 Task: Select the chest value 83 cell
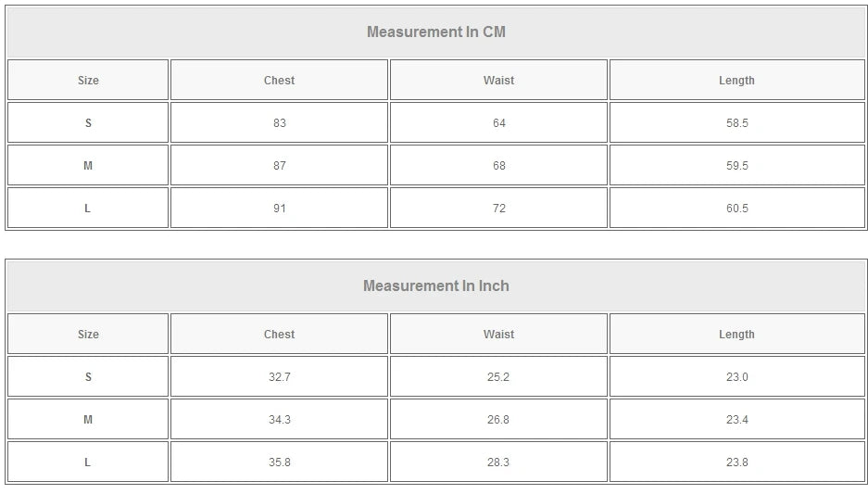pyautogui.click(x=279, y=123)
